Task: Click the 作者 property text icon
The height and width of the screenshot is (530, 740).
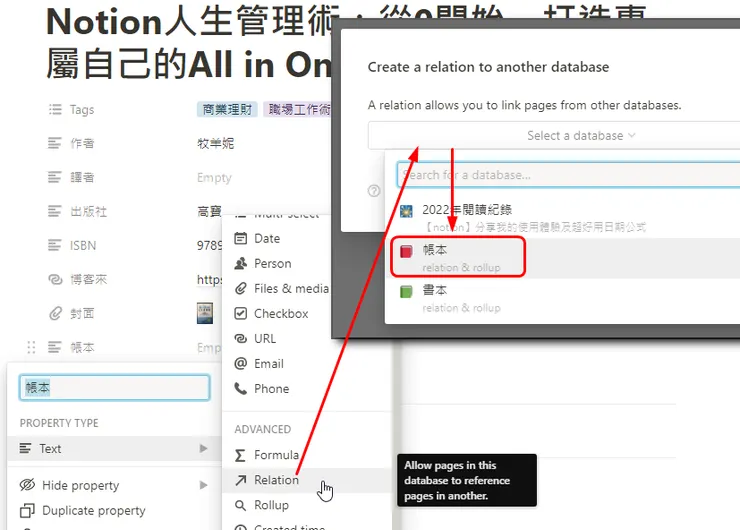Action: tap(55, 143)
